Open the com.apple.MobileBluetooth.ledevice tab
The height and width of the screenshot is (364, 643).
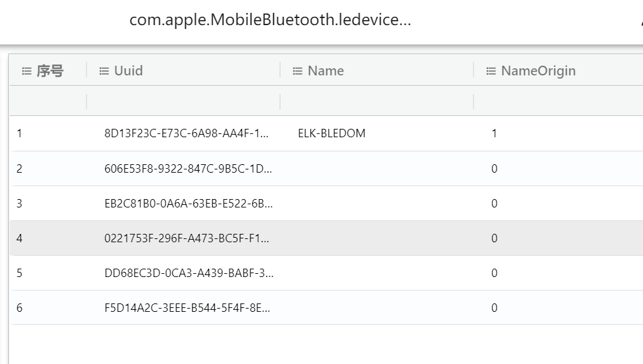tap(270, 20)
